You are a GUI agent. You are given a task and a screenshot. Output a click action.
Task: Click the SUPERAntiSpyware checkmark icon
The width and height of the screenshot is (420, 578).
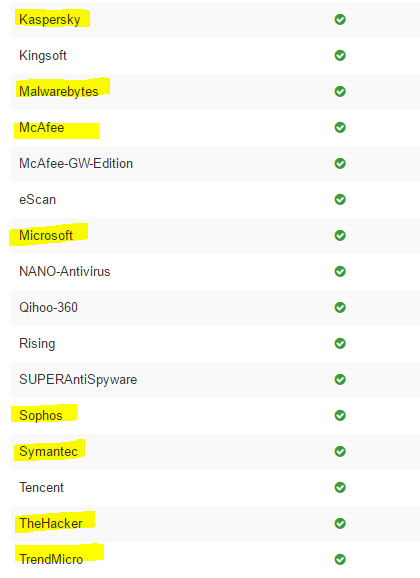tap(340, 379)
